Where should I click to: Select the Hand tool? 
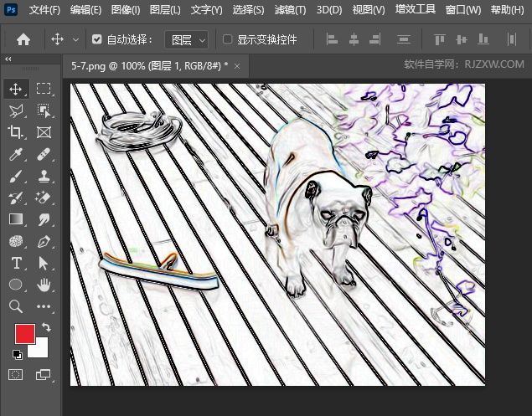coord(44,285)
